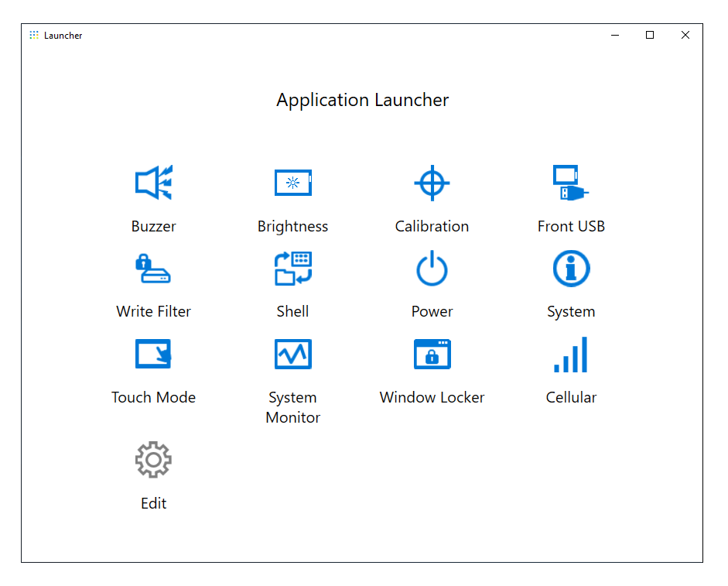Open the Buzzer speaker icon
Viewport: 728px width, 586px height.
(153, 183)
